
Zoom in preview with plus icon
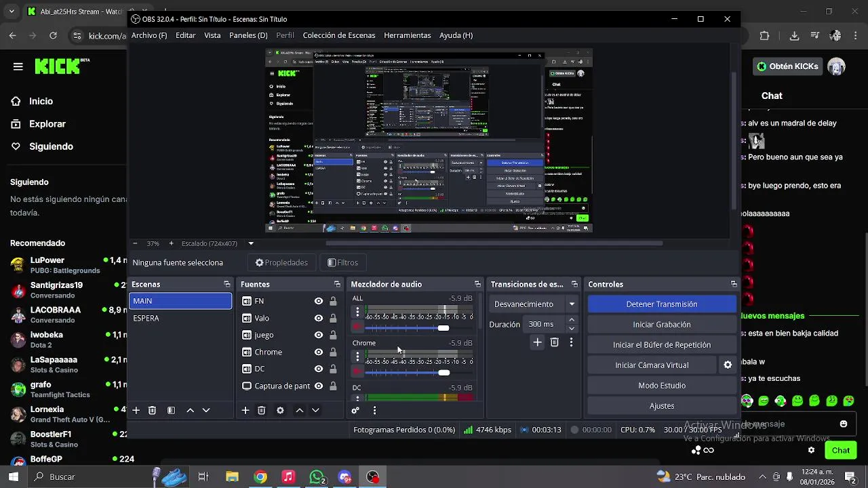(x=171, y=243)
